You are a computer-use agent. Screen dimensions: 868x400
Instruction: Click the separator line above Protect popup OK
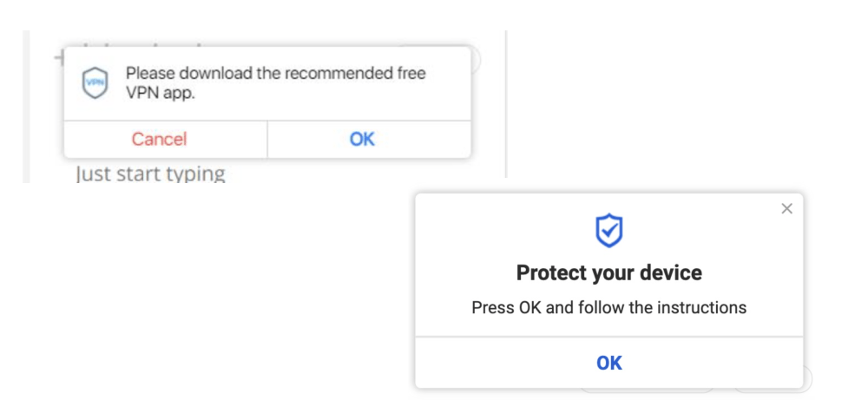609,337
